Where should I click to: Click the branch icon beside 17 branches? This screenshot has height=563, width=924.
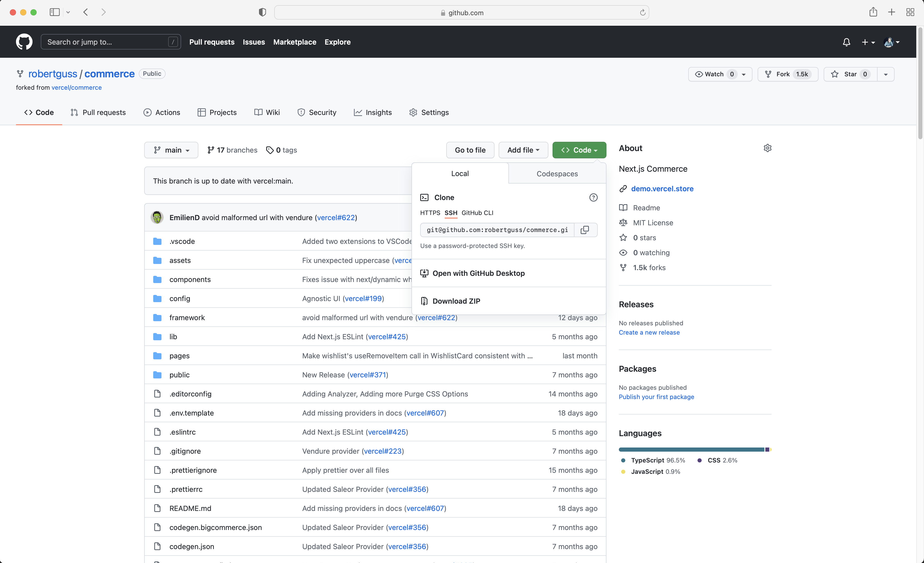[x=211, y=150]
